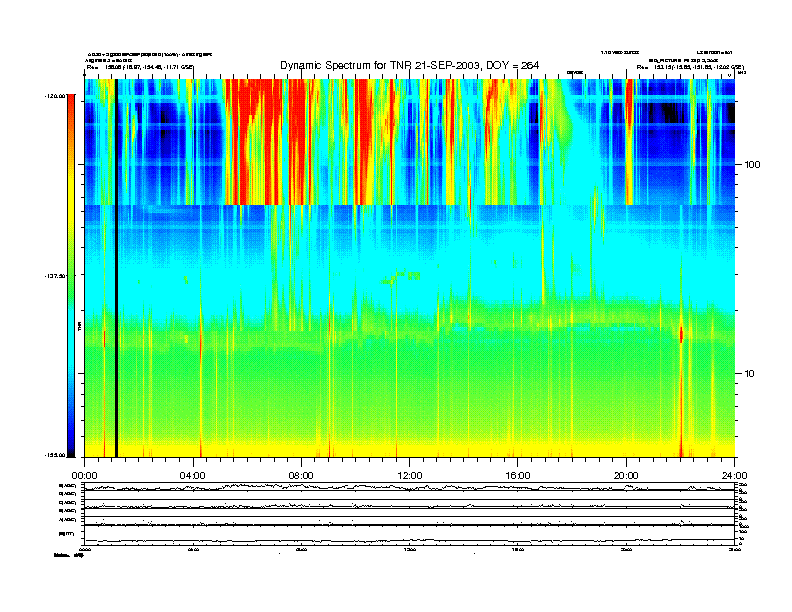
Task: Click the "24:00" time axis label
Action: (x=734, y=476)
